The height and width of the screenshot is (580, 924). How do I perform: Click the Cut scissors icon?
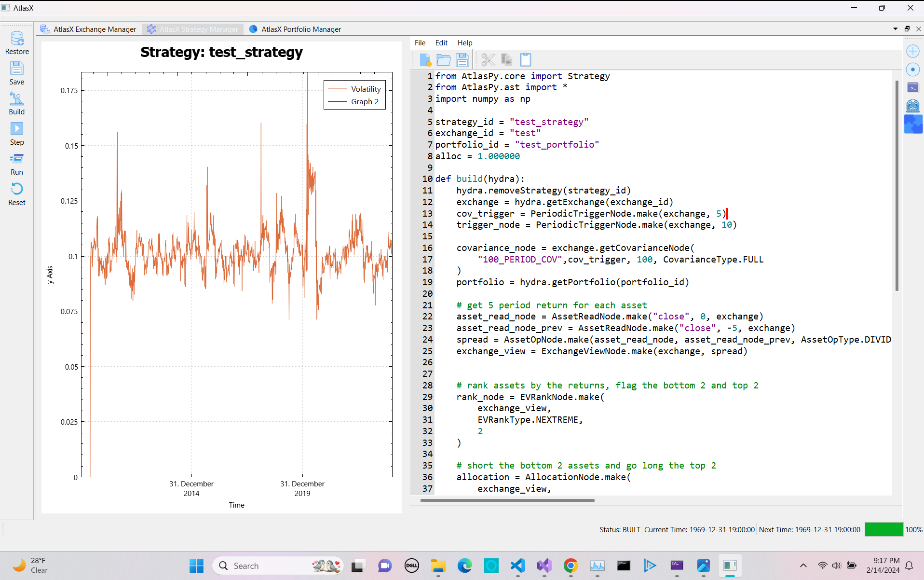[x=488, y=60]
